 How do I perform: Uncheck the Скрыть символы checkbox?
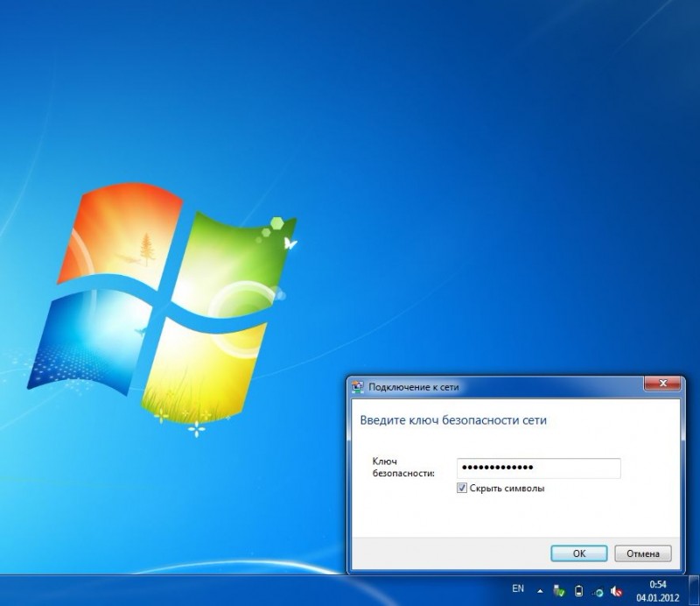point(462,488)
